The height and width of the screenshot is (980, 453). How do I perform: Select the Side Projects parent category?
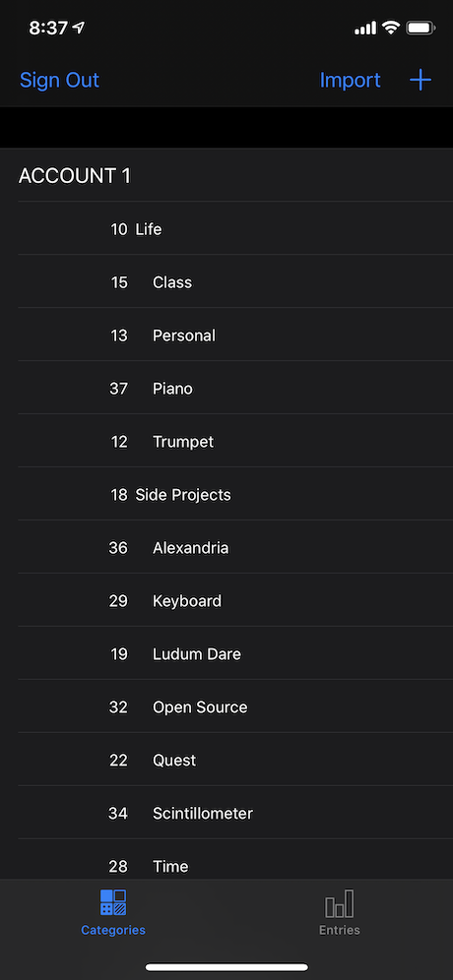click(235, 495)
